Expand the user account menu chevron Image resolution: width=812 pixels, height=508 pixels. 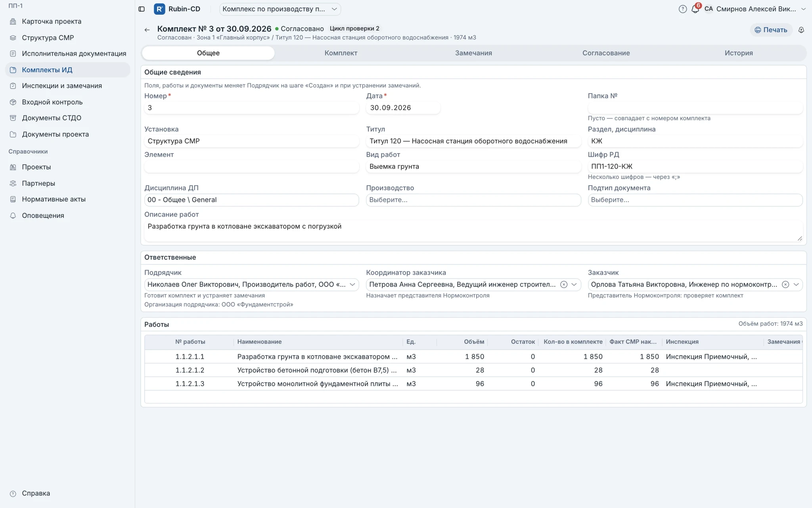[x=803, y=9]
